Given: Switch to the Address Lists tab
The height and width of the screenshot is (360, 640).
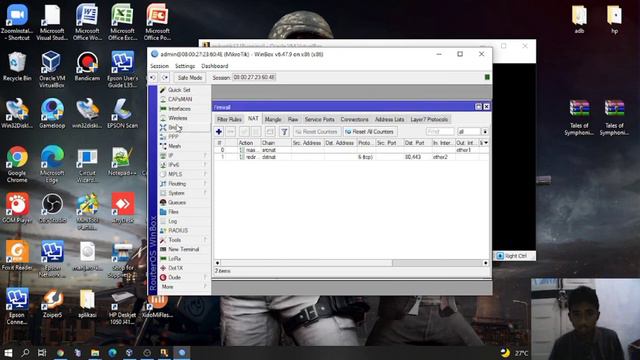Looking at the screenshot, I should 389,120.
